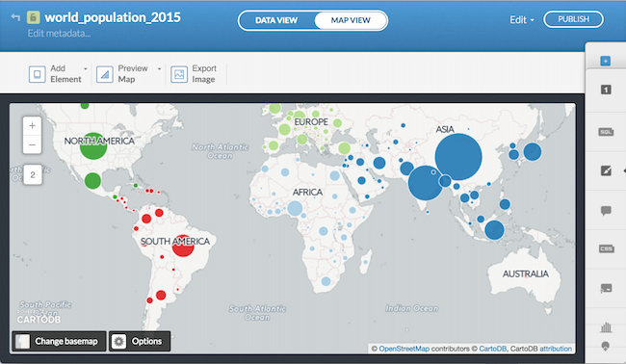This screenshot has width=626, height=364.
Task: Open the world_population_2015 table title
Action: 113,17
